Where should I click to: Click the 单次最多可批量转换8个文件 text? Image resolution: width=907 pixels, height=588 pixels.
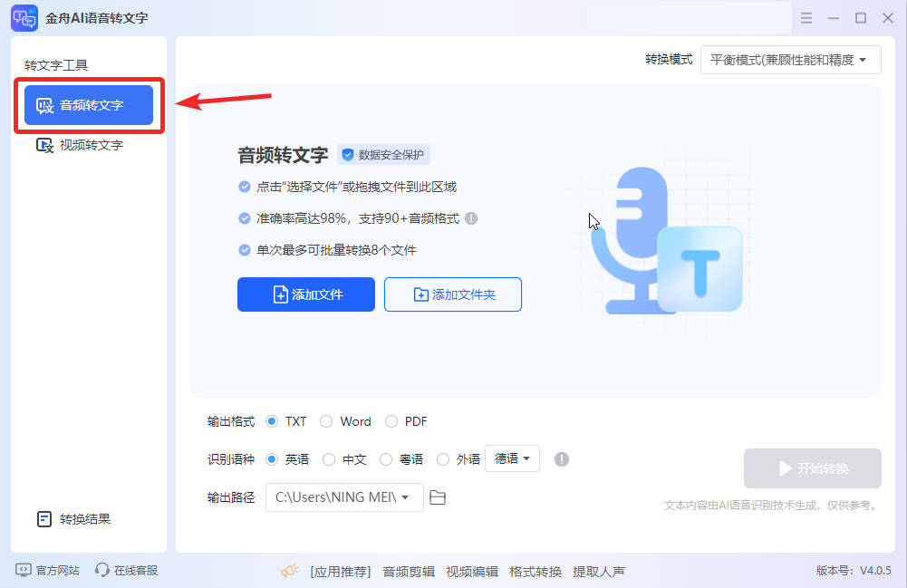click(x=336, y=250)
